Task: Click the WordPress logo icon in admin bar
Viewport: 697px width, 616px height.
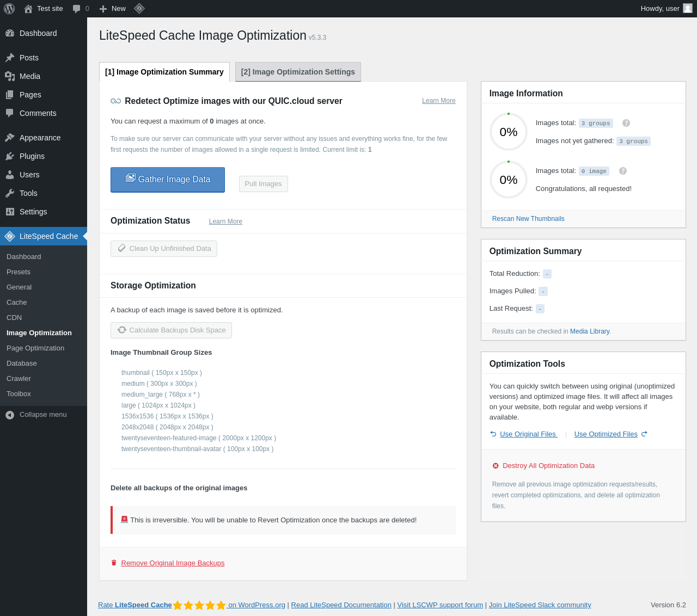Action: [x=9, y=9]
